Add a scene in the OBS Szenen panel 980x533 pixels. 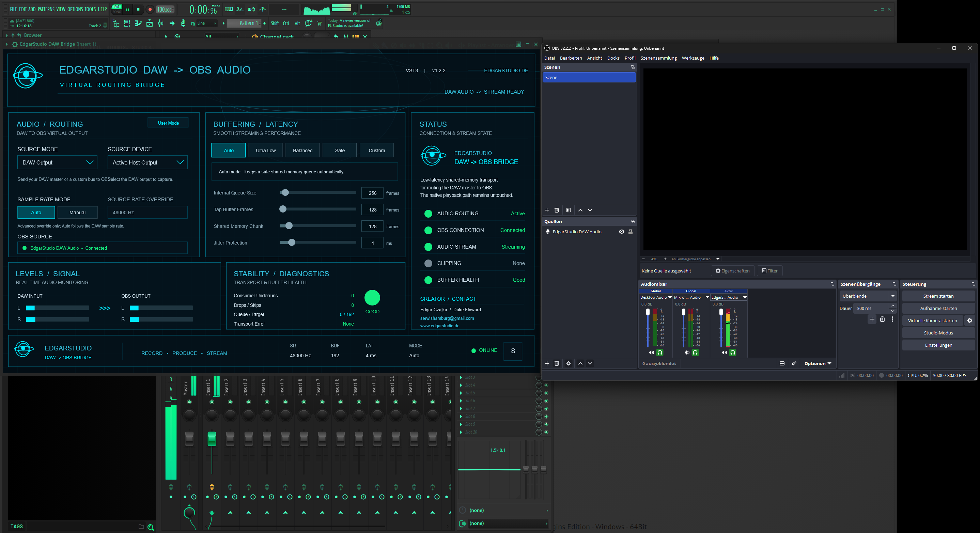(547, 210)
